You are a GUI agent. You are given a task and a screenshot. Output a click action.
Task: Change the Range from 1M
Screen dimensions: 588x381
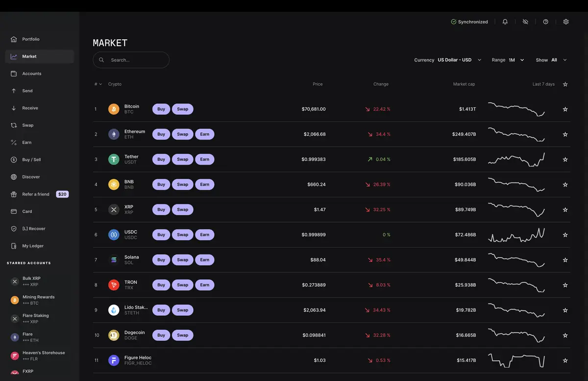click(x=514, y=59)
